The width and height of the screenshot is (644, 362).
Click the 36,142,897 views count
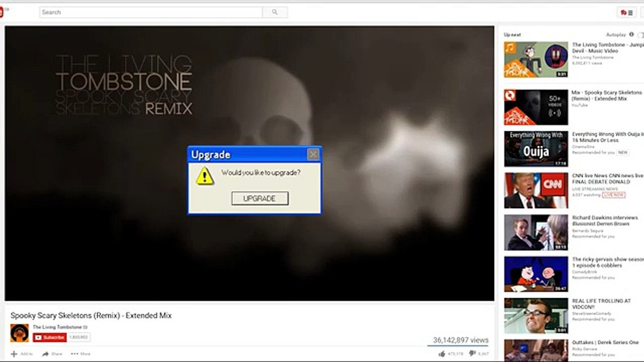coord(461,340)
